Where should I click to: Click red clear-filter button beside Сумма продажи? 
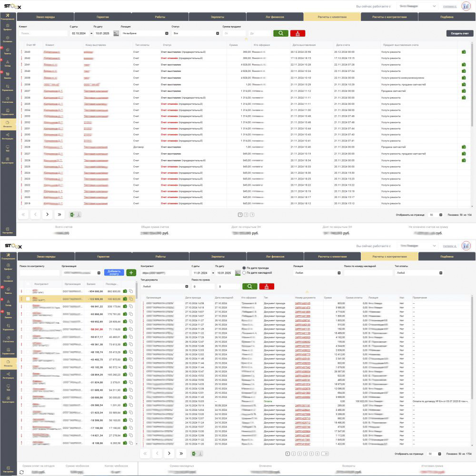(x=297, y=33)
